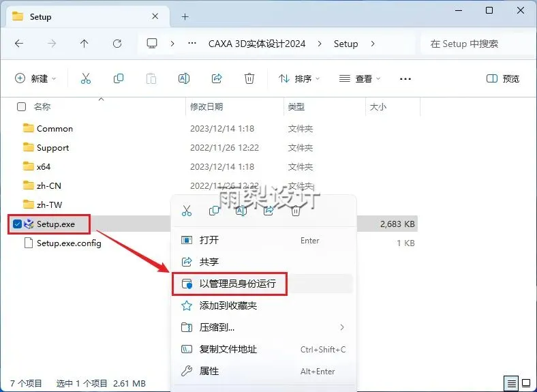Select the Setup tab title
The image size is (537, 392).
click(40, 17)
